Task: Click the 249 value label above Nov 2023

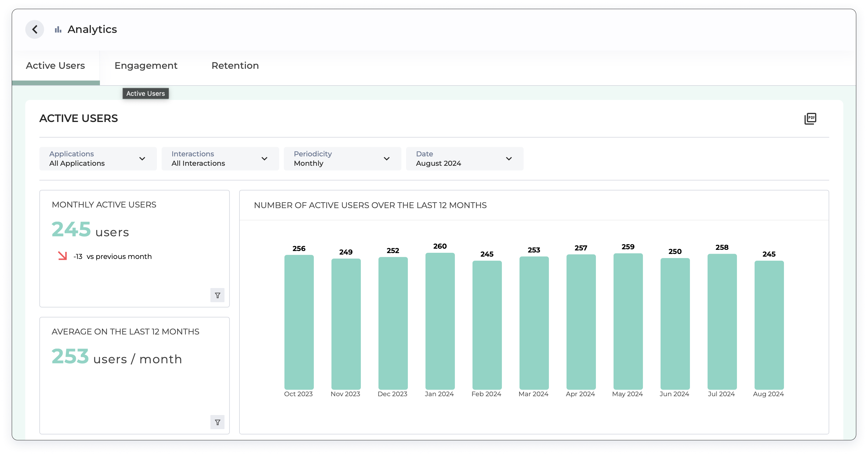Action: [x=346, y=252]
